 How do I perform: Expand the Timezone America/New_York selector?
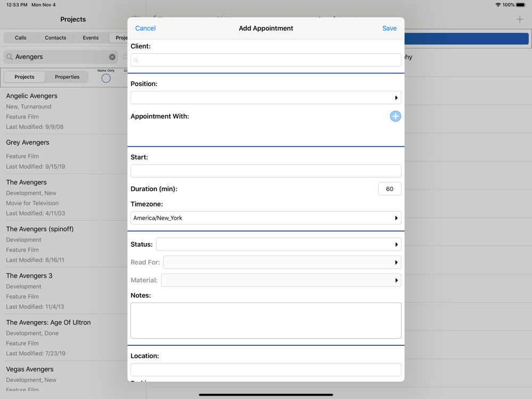click(265, 218)
